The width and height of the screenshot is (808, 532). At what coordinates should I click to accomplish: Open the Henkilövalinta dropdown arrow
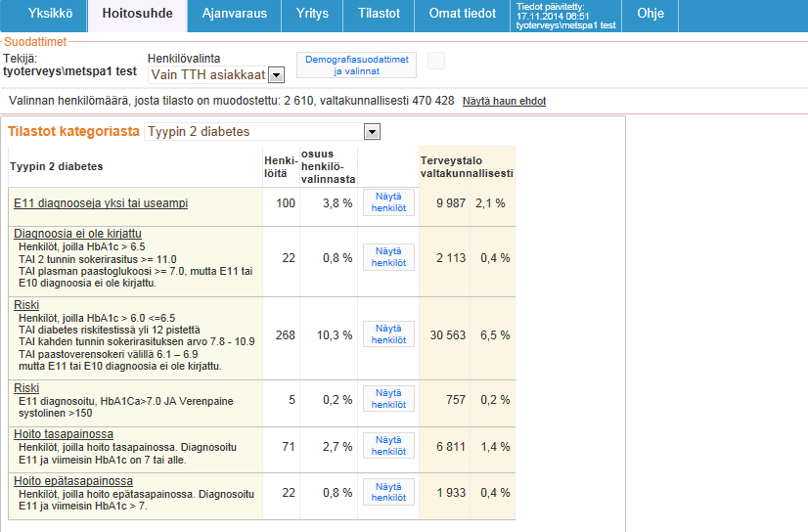point(276,75)
